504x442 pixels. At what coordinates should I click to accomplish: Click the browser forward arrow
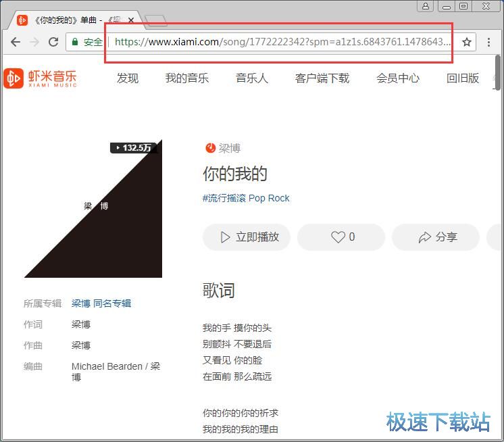(x=34, y=42)
